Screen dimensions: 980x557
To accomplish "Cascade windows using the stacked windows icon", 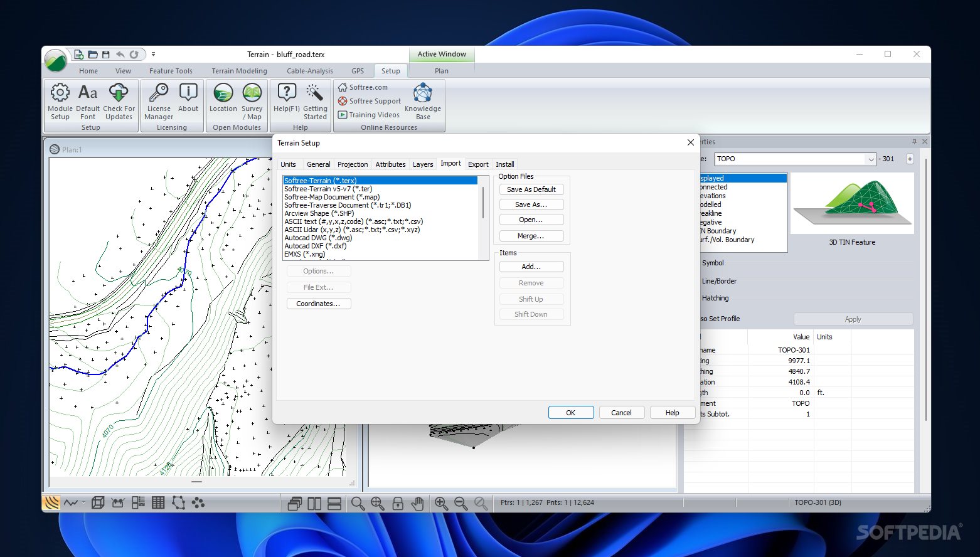I will (x=294, y=503).
